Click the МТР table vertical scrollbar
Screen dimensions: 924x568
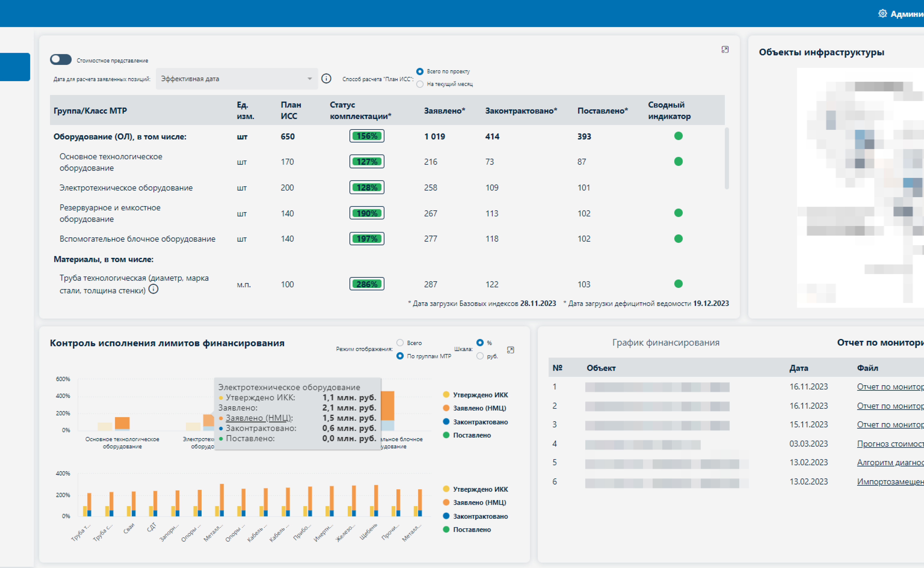[x=727, y=158]
